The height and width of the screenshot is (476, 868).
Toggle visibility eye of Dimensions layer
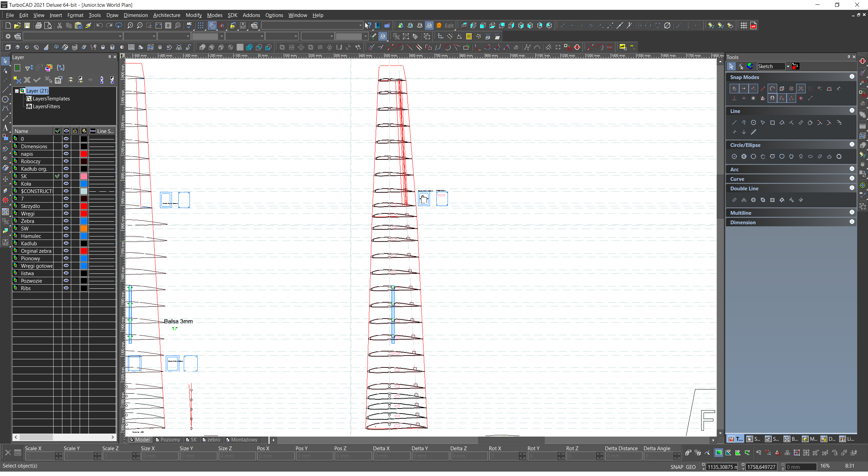click(x=66, y=147)
